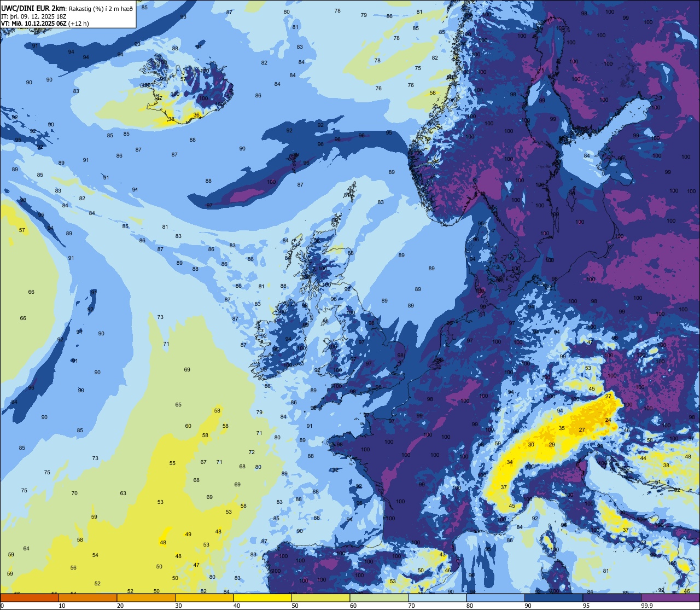
Task: Click the 20–30% amber legend swatch
Action: point(146,598)
